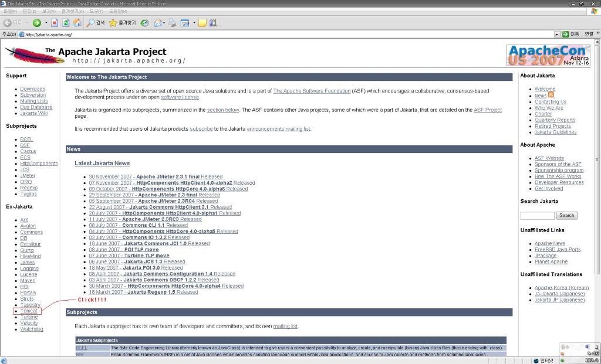
Task: Open the Back button history dropdown arrow
Action: click(x=27, y=23)
